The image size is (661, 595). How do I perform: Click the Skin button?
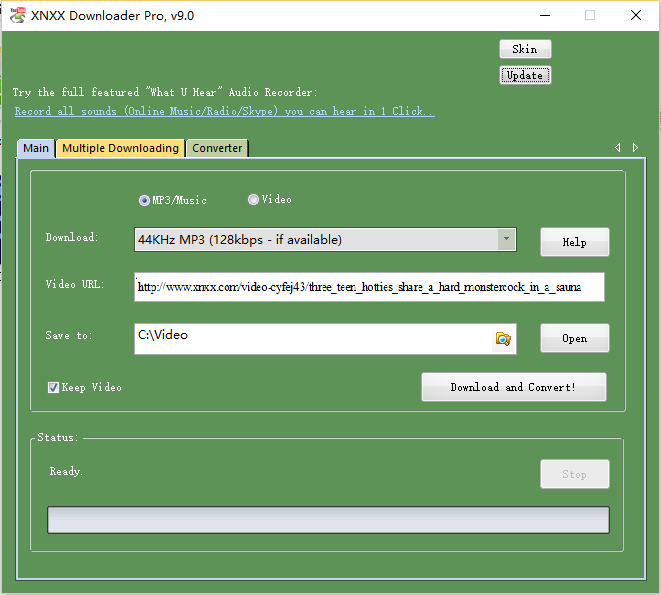click(525, 49)
